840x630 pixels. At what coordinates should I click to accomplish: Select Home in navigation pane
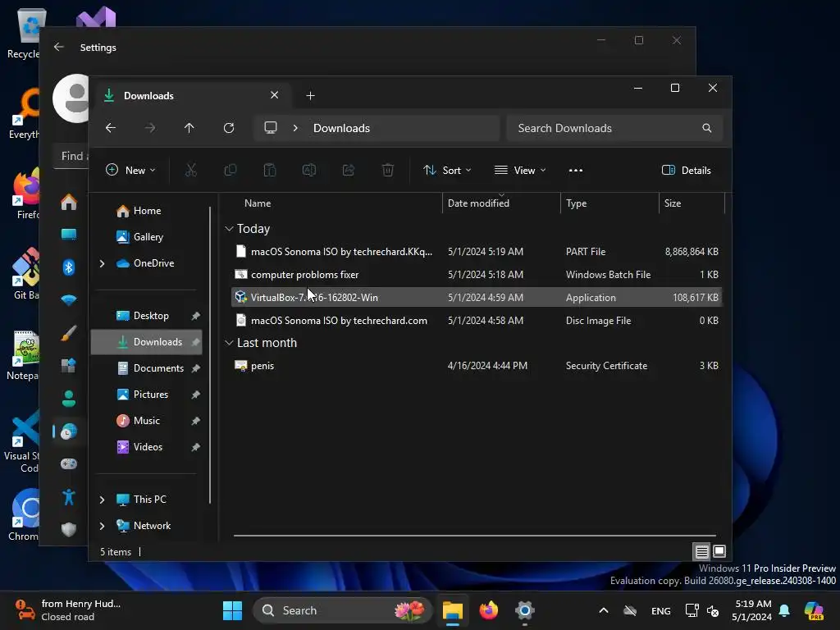[x=146, y=211]
